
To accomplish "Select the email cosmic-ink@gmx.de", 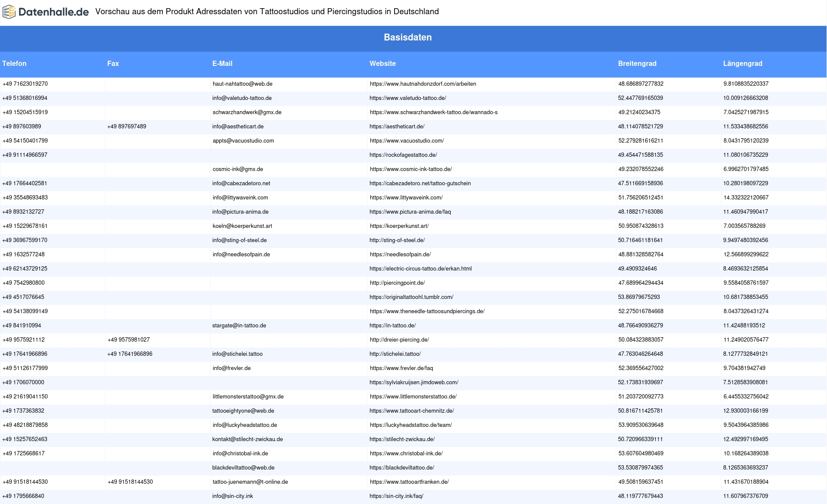I will [x=238, y=169].
